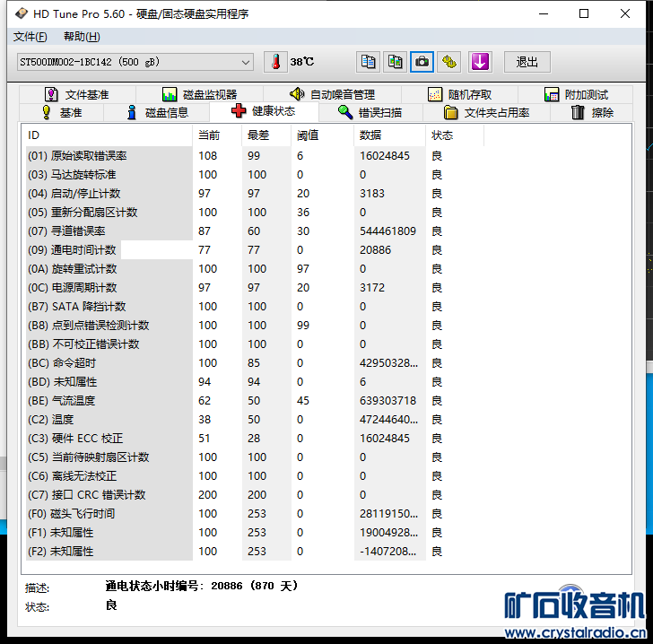
Task: Click the purple download arrow icon
Action: point(480,62)
